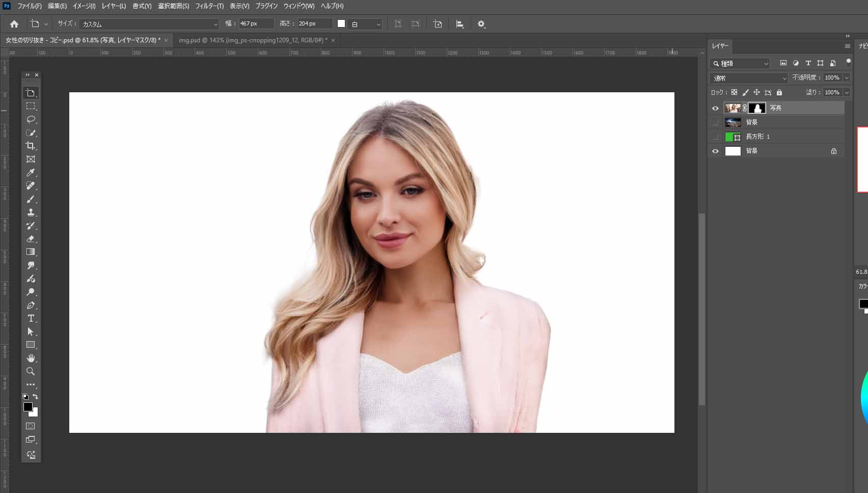
Task: Select the Pen tool
Action: (31, 305)
